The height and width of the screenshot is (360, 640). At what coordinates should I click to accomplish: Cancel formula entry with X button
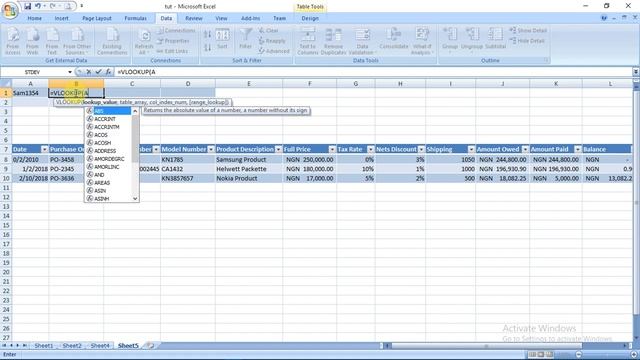coord(89,72)
